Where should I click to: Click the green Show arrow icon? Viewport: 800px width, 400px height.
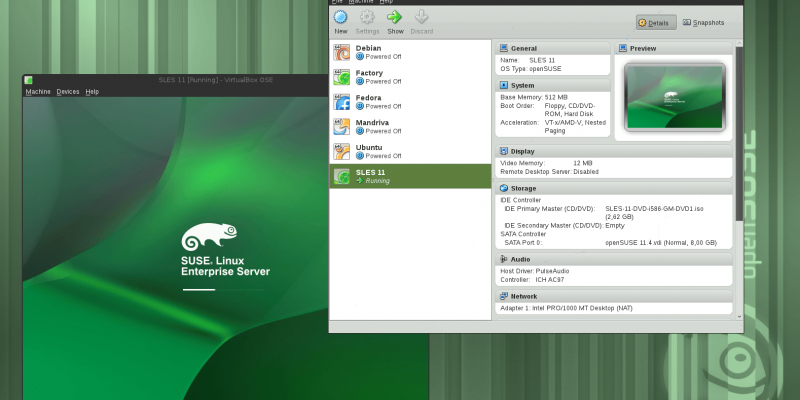point(394,17)
